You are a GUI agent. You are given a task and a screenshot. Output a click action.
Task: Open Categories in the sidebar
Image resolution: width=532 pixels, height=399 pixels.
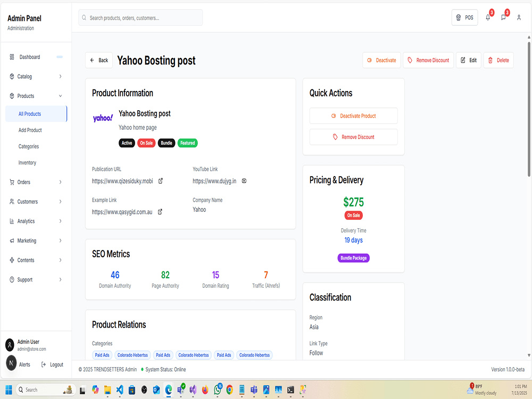(29, 147)
